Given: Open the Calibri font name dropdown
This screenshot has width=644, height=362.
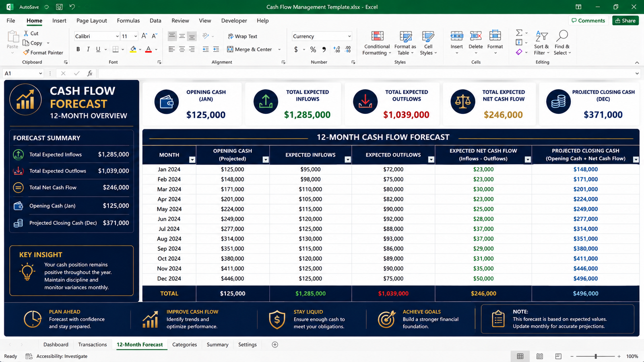Looking at the screenshot, I should [117, 36].
